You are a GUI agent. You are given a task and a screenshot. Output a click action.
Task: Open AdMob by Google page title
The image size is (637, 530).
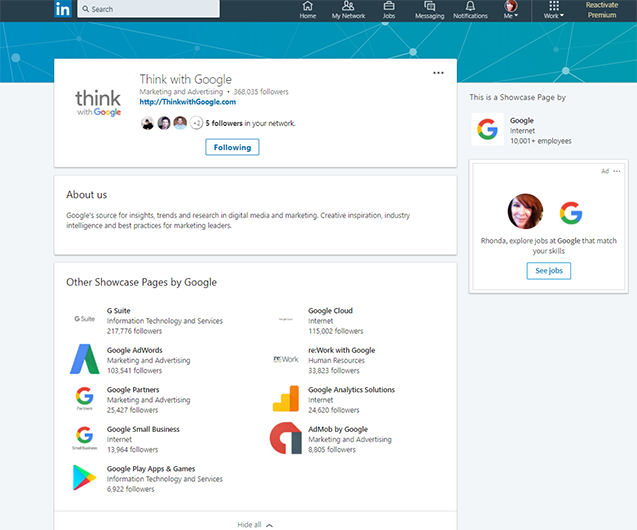(x=338, y=429)
